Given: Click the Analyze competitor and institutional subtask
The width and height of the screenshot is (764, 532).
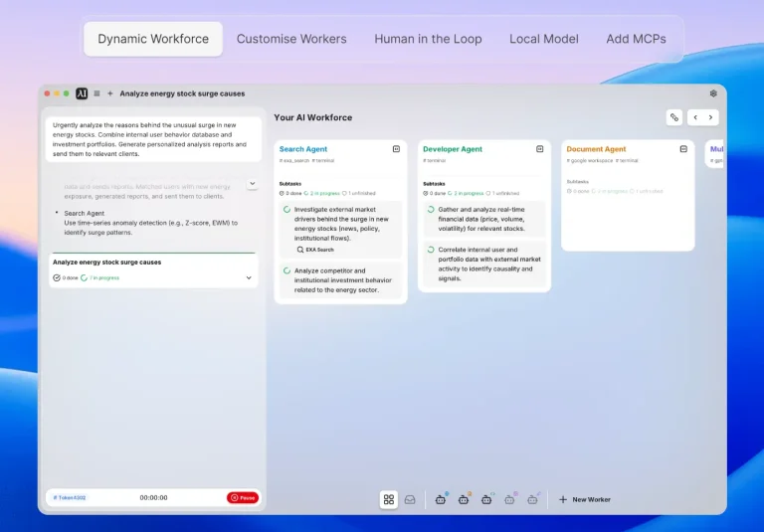Looking at the screenshot, I should coord(340,280).
